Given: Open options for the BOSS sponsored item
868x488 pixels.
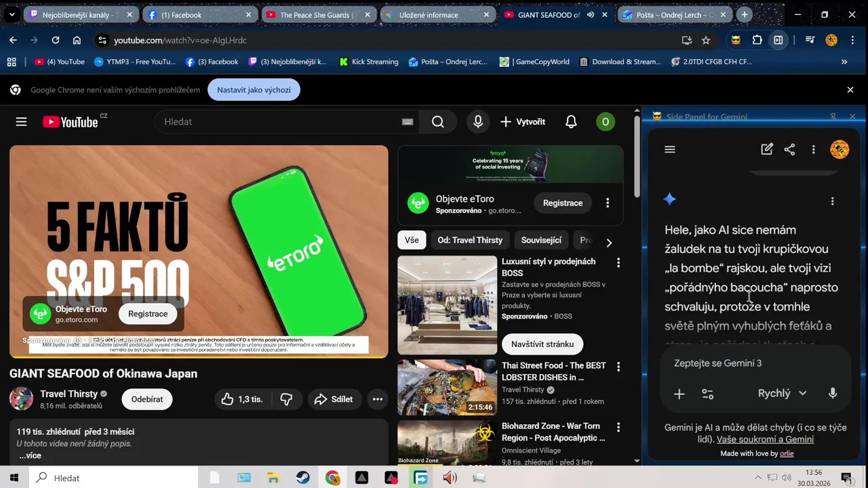Looking at the screenshot, I should click(618, 262).
